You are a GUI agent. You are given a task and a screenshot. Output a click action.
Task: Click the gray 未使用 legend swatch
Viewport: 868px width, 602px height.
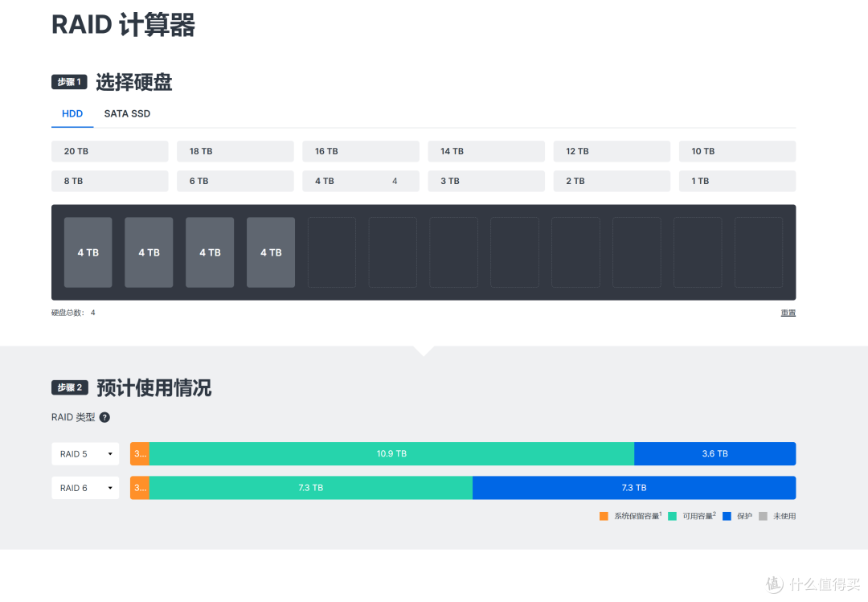[764, 516]
